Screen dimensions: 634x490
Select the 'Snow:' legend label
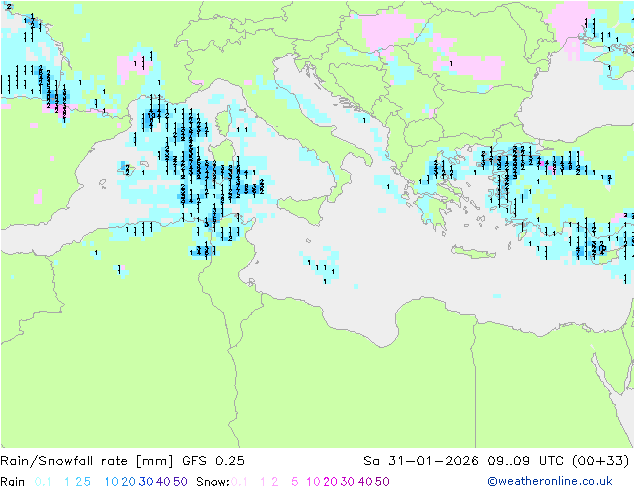pyautogui.click(x=213, y=482)
